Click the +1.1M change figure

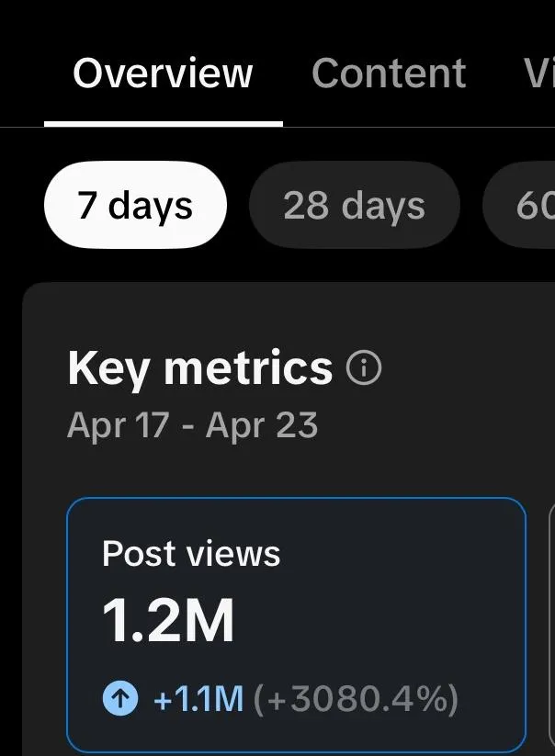tap(198, 699)
